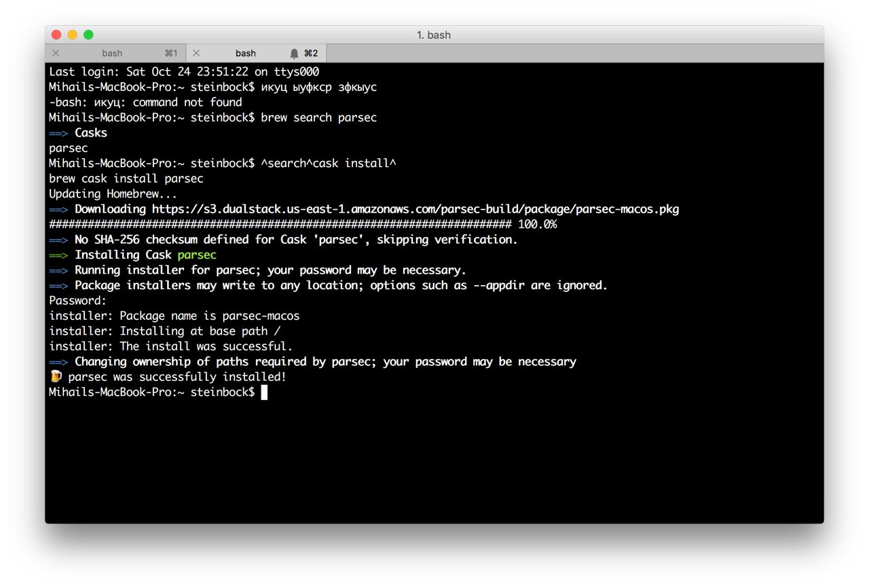Click the yellow minimize window button

[72, 35]
